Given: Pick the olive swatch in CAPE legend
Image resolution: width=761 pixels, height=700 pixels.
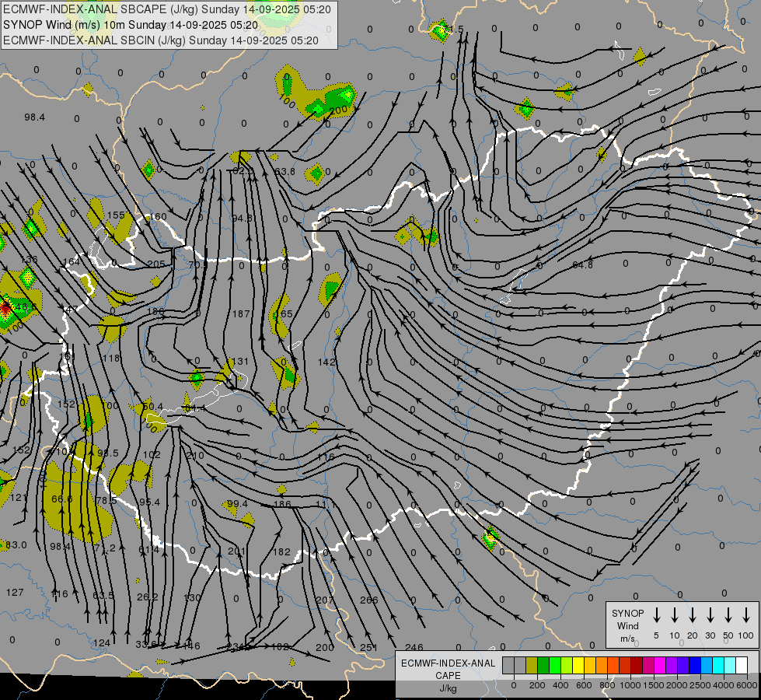Looking at the screenshot, I should point(532,666).
